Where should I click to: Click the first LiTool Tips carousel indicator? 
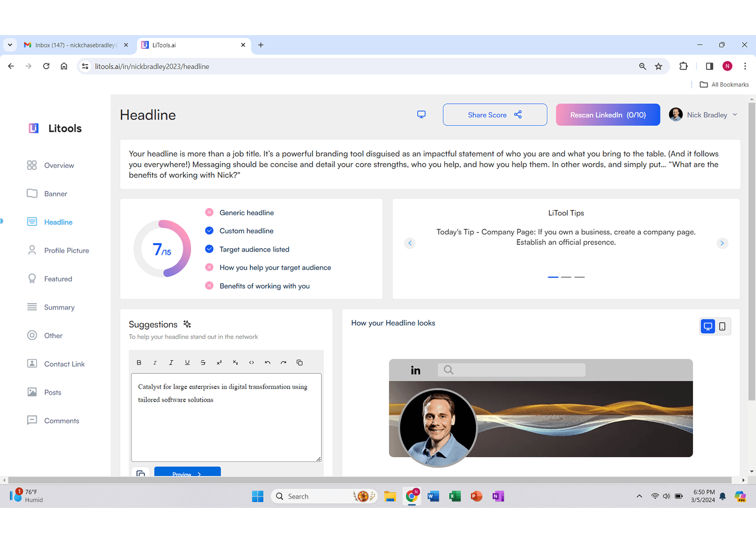click(553, 277)
